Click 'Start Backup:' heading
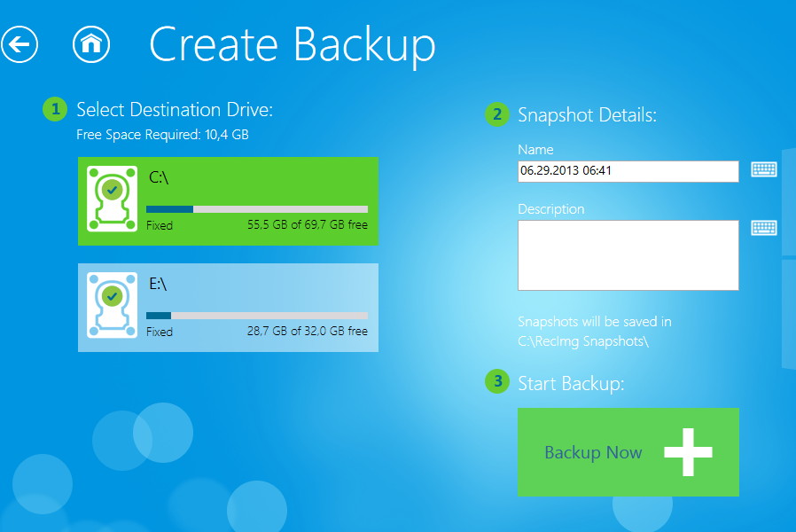 pos(571,383)
